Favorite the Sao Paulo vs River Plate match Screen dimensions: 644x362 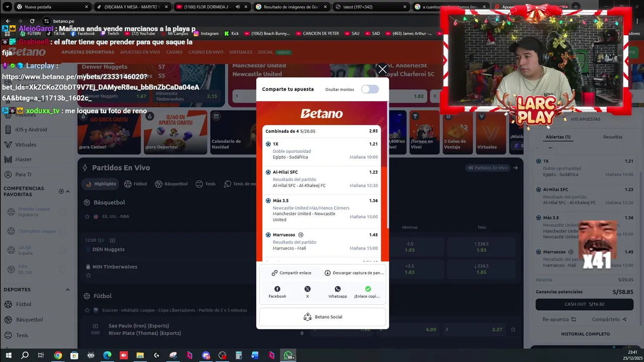coord(513,330)
